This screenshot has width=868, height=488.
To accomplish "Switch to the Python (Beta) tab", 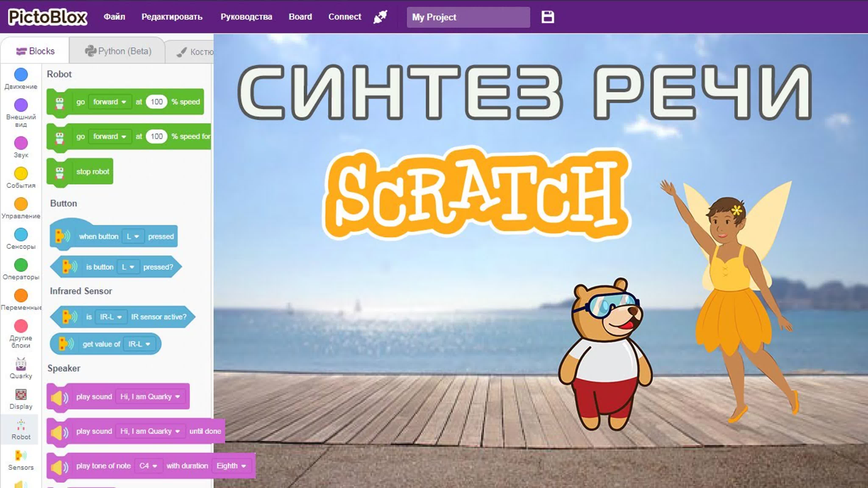I will [118, 51].
